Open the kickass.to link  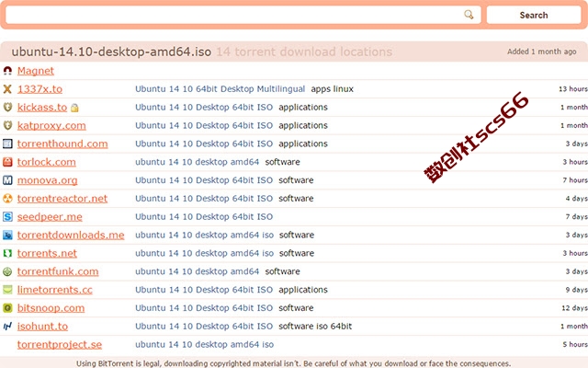42,107
